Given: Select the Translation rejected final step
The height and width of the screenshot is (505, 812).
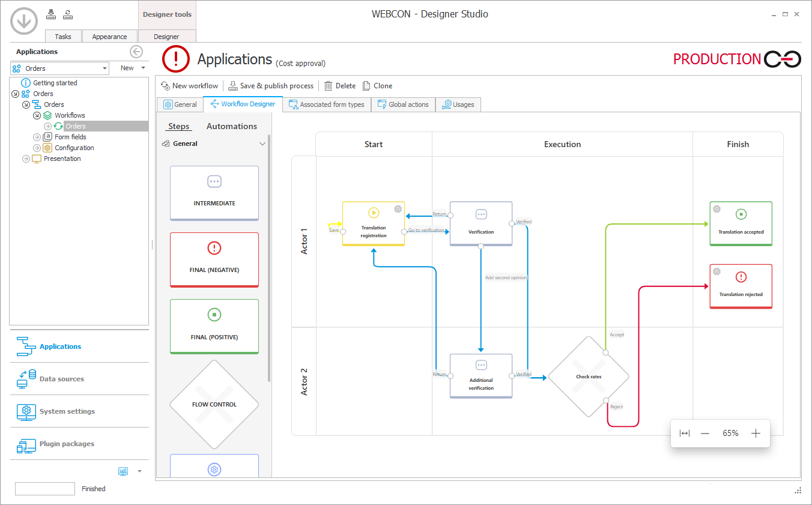Looking at the screenshot, I should [741, 286].
